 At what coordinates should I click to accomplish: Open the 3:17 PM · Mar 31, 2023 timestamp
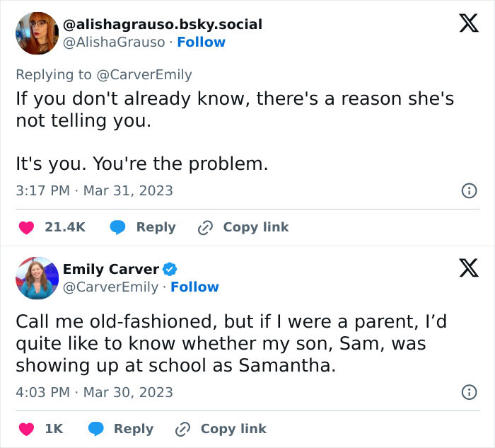click(94, 190)
